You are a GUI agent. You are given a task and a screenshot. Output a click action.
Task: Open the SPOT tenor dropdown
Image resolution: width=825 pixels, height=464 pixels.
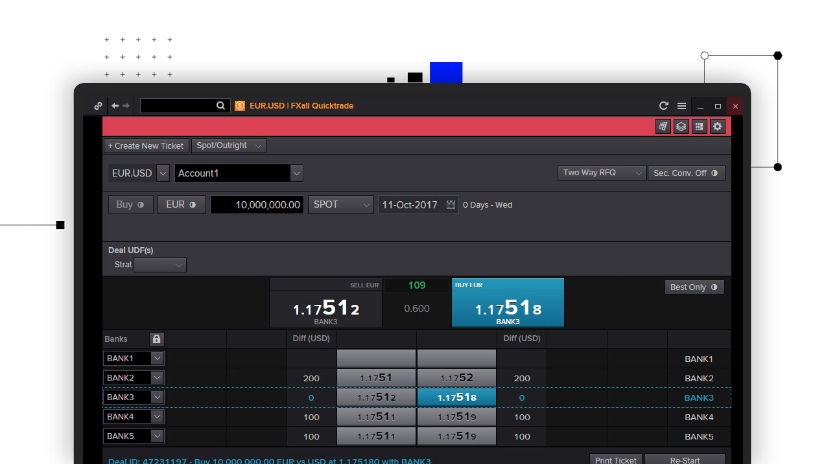340,205
